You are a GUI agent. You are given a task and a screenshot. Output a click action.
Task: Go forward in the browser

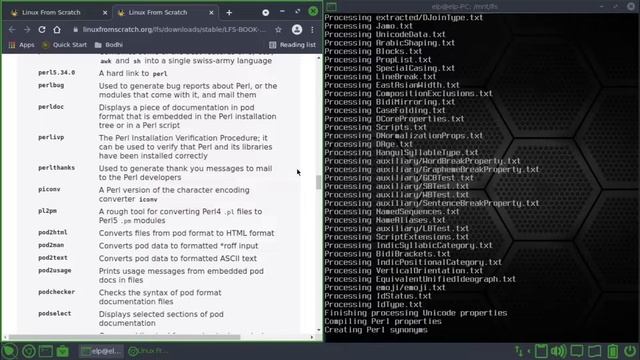tap(27, 29)
